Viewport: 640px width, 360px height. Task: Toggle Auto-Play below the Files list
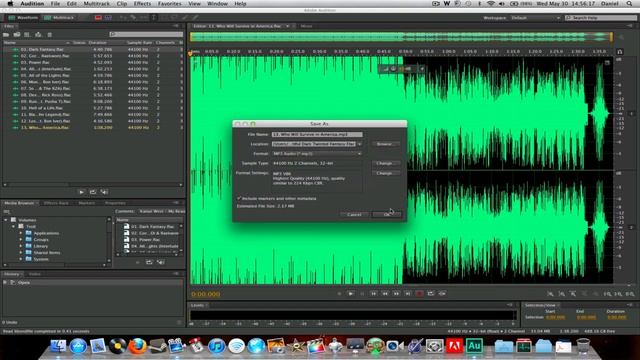pos(104,192)
